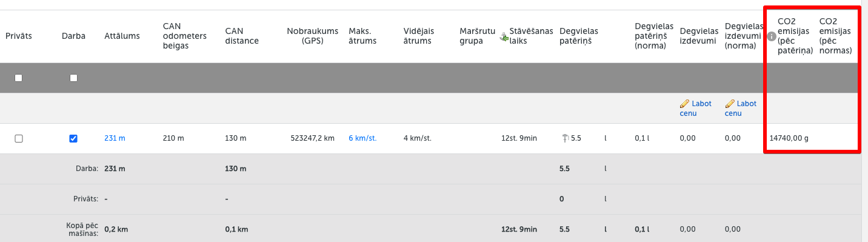The image size is (868, 242).
Task: Click the pencil icon under Degvielas izdevumi
Action: point(684,104)
